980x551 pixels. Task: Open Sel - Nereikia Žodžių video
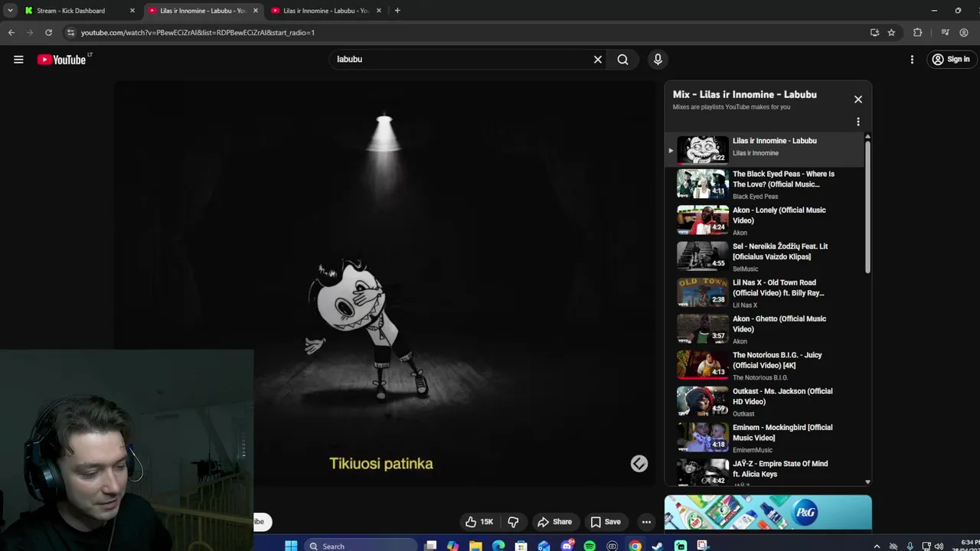pos(766,257)
